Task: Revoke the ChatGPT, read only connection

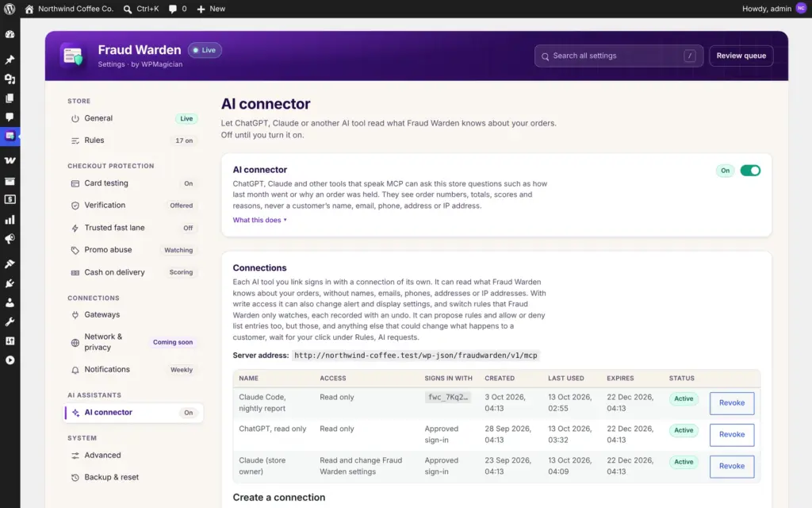Action: [731, 434]
